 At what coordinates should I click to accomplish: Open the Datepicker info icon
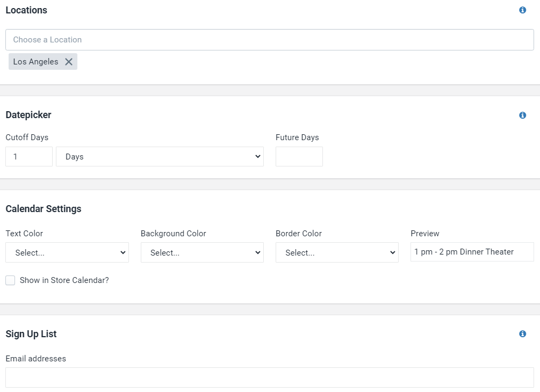tap(522, 115)
